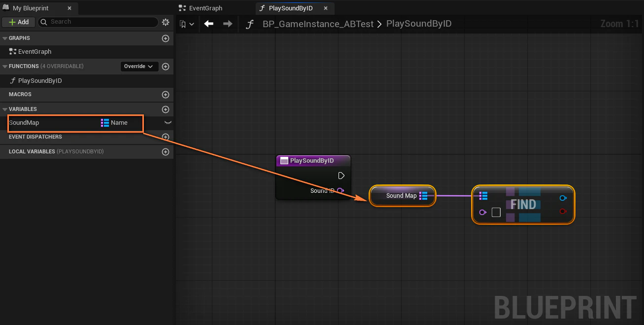
Task: Select the Sound Map getter node
Action: [x=403, y=196]
